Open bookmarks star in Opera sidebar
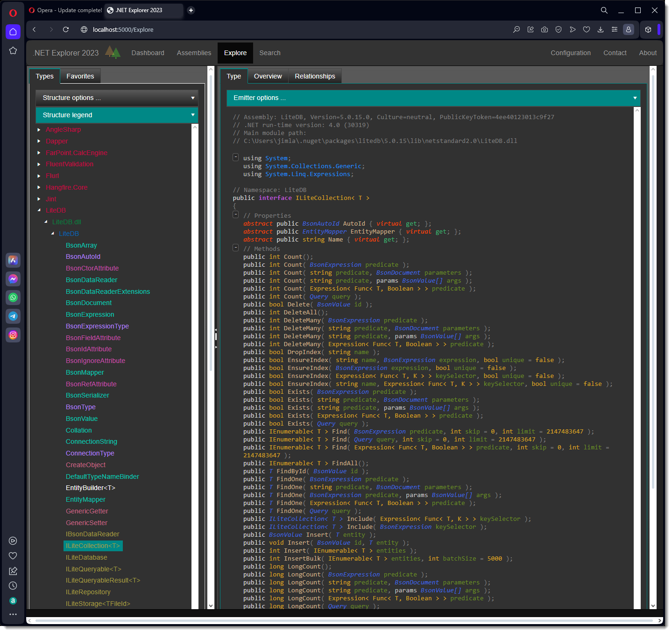Image resolution: width=672 pixels, height=633 pixels. pos(13,50)
